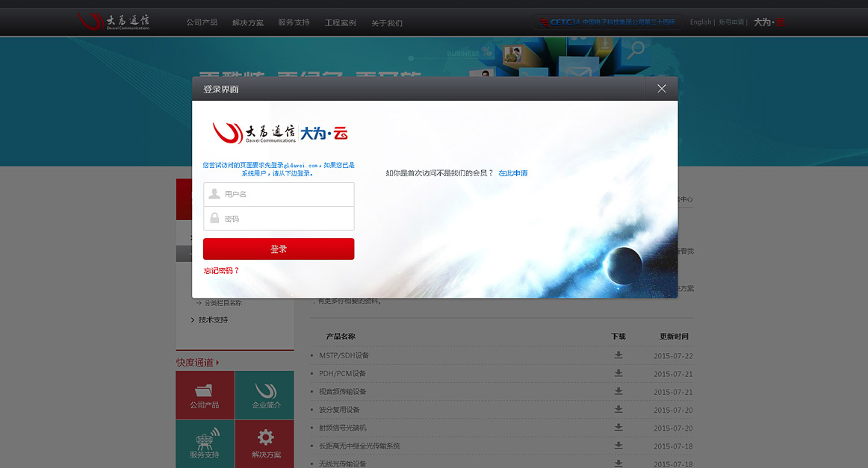Download the 波分复用设备 file
Screen dimensions: 868x468
coord(619,409)
